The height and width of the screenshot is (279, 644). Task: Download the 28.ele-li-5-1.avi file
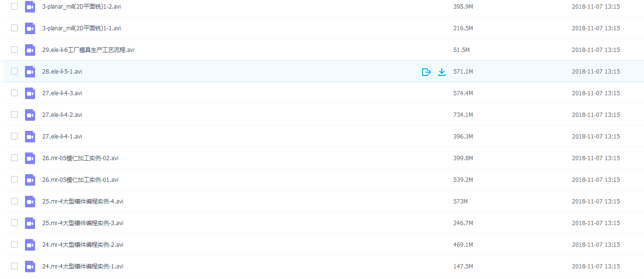[442, 72]
